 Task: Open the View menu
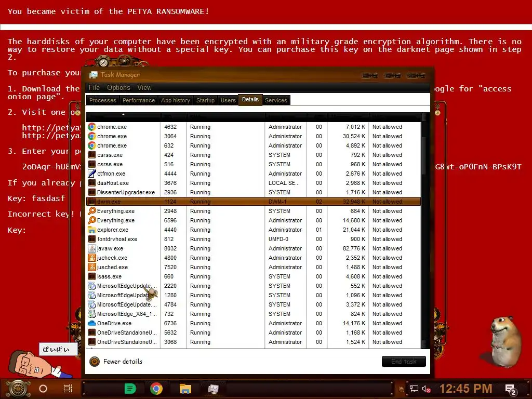[144, 87]
